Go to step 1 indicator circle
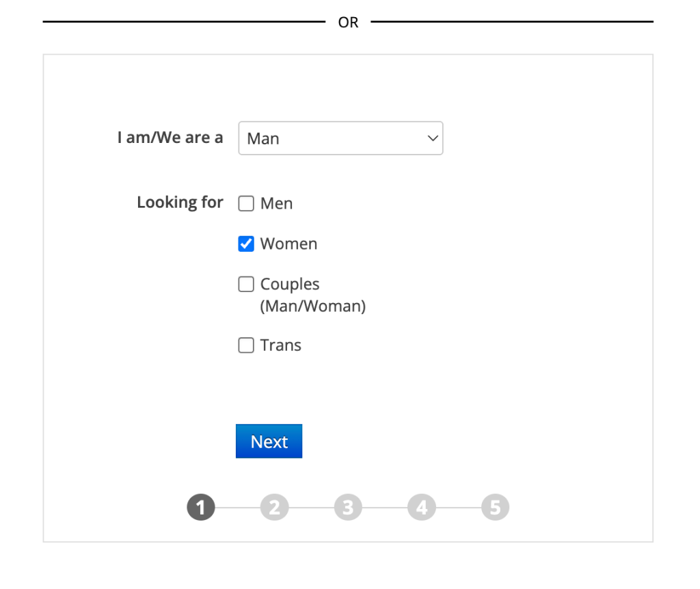700x589 pixels. tap(201, 508)
